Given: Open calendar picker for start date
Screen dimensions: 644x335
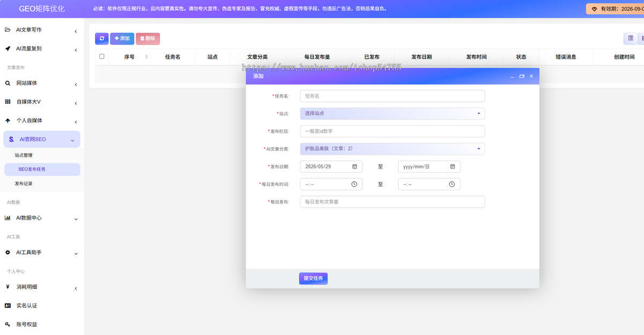Looking at the screenshot, I should pos(355,166).
